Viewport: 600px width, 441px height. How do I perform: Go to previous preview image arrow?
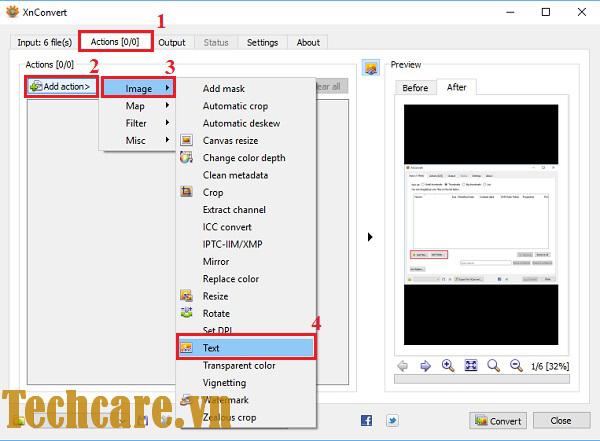[403, 366]
